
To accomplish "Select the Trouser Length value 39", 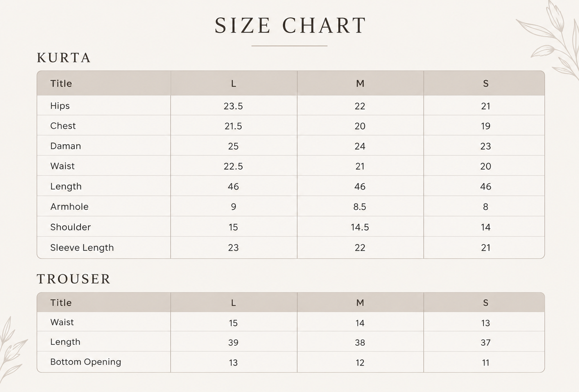I will click(234, 343).
